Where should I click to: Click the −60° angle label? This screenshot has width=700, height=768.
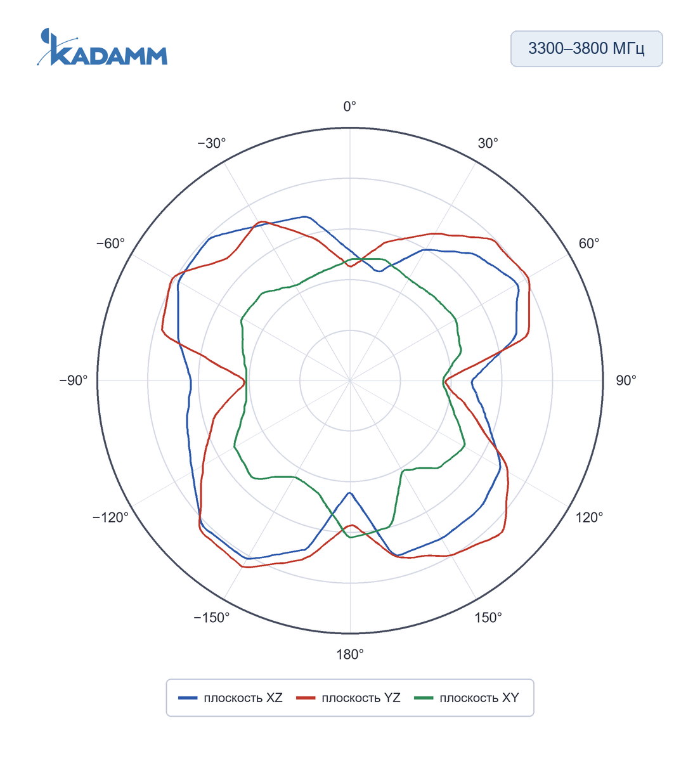110,244
